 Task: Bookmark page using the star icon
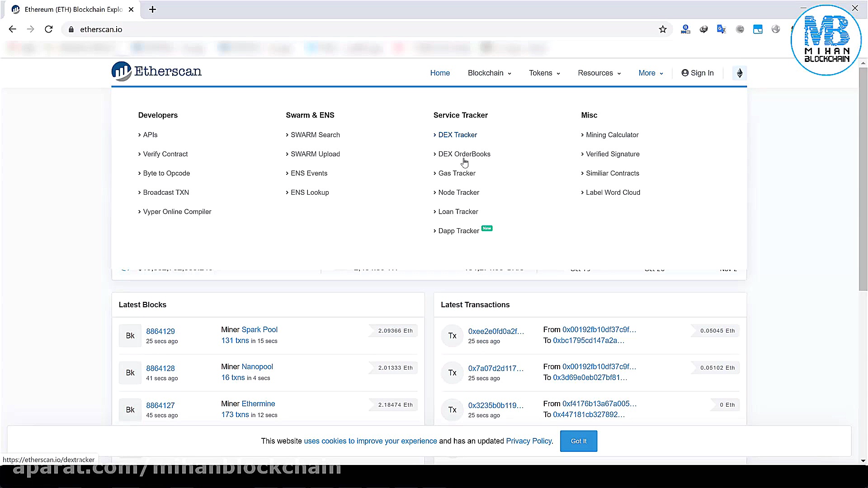[x=663, y=29]
